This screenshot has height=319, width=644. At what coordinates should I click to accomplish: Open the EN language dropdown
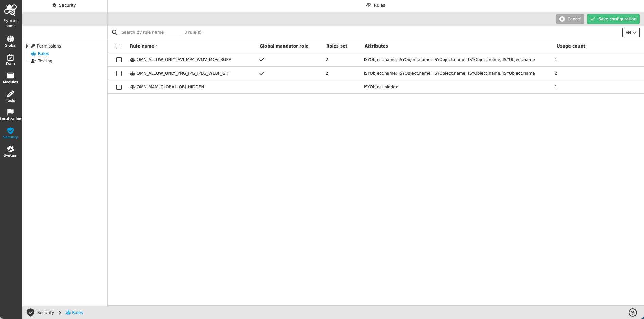click(631, 33)
